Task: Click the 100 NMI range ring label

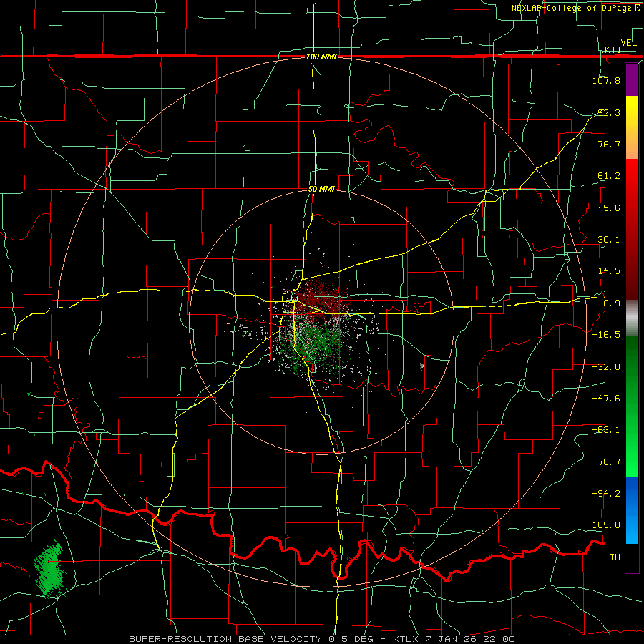Action: [321, 57]
